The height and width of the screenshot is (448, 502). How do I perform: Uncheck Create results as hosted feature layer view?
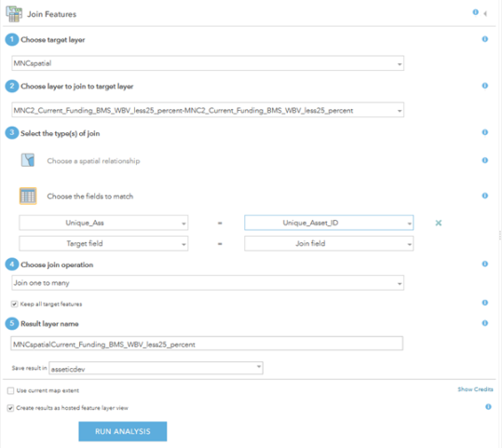(x=10, y=408)
